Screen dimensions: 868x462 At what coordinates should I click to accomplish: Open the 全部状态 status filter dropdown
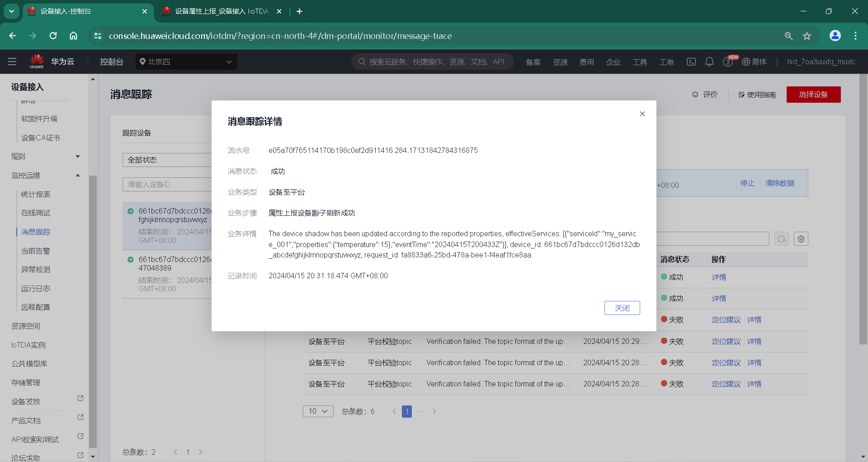[x=167, y=160]
